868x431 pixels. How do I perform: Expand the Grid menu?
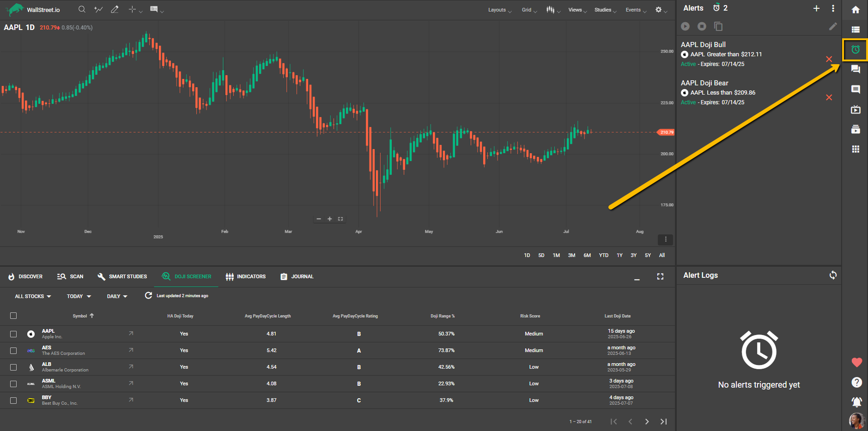pos(529,10)
